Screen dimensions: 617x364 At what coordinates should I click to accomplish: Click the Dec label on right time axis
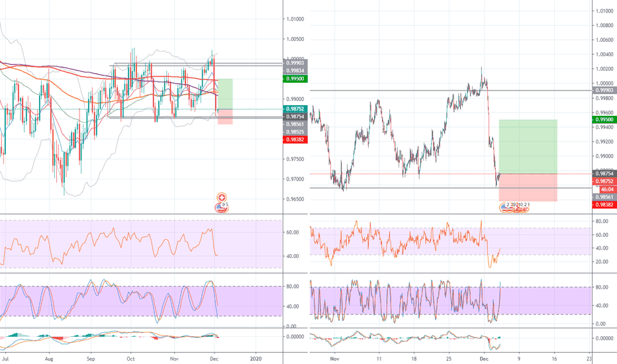click(x=483, y=357)
